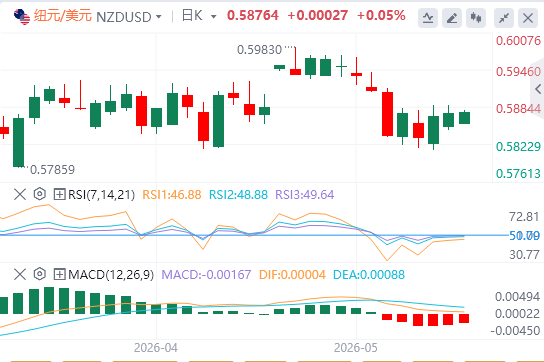Select the DIF:0.00004 legend label
Image resolution: width=544 pixels, height=362 pixels.
[292, 275]
